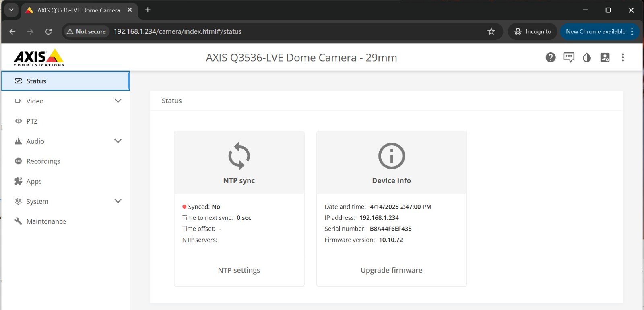This screenshot has height=310, width=644.
Task: Click the Incognito indicator
Action: [x=533, y=31]
